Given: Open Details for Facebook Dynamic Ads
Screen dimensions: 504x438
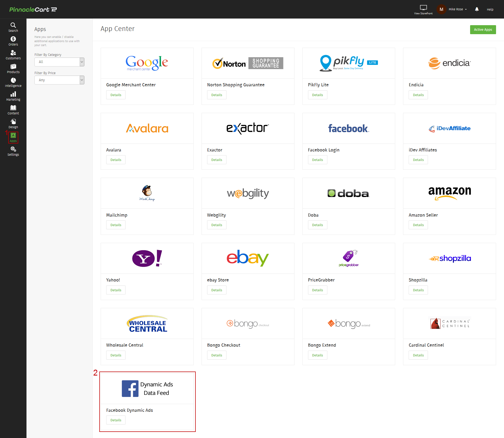Looking at the screenshot, I should [x=116, y=420].
